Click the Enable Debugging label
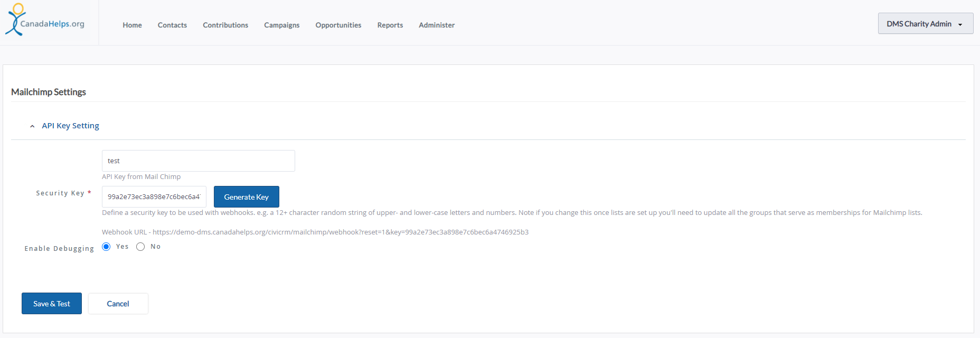 coord(59,249)
